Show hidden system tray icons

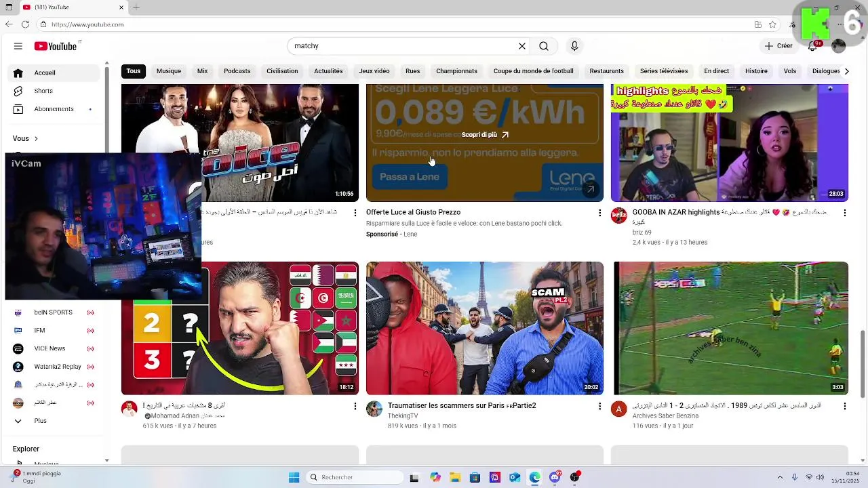[780, 477]
